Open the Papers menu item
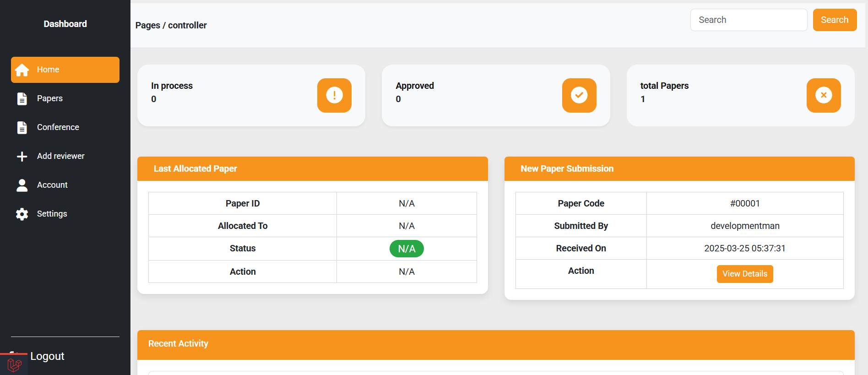 50,98
